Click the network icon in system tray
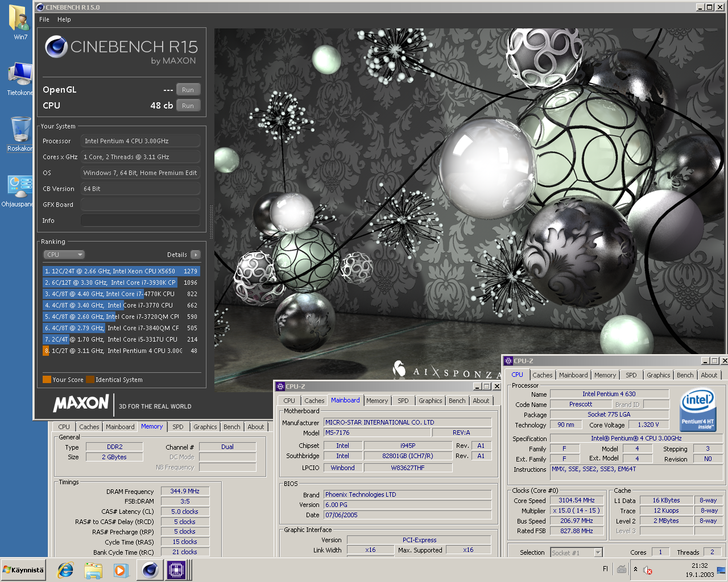The width and height of the screenshot is (728, 582). (721, 569)
